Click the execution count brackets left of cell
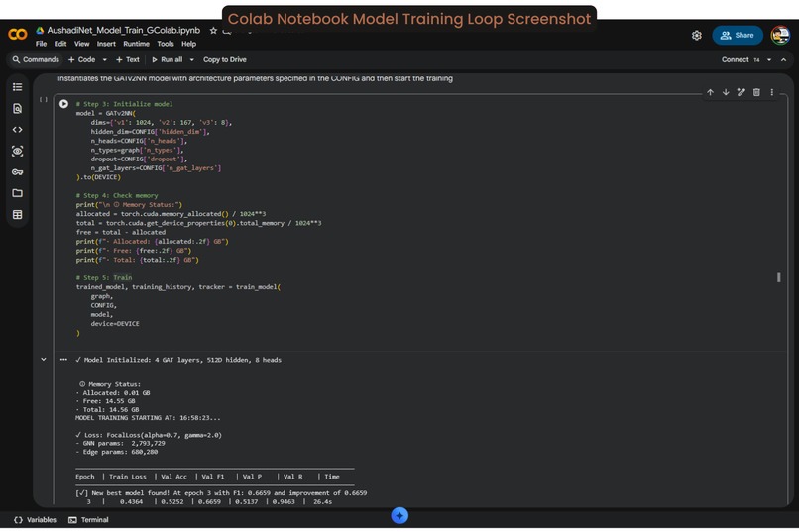Screen dimensions: 799x532 click(44, 100)
